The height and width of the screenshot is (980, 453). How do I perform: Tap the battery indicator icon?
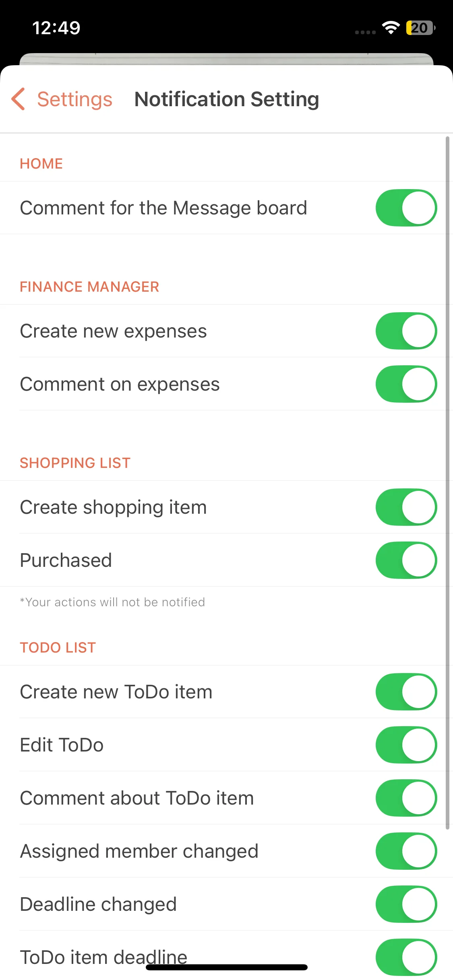click(420, 28)
